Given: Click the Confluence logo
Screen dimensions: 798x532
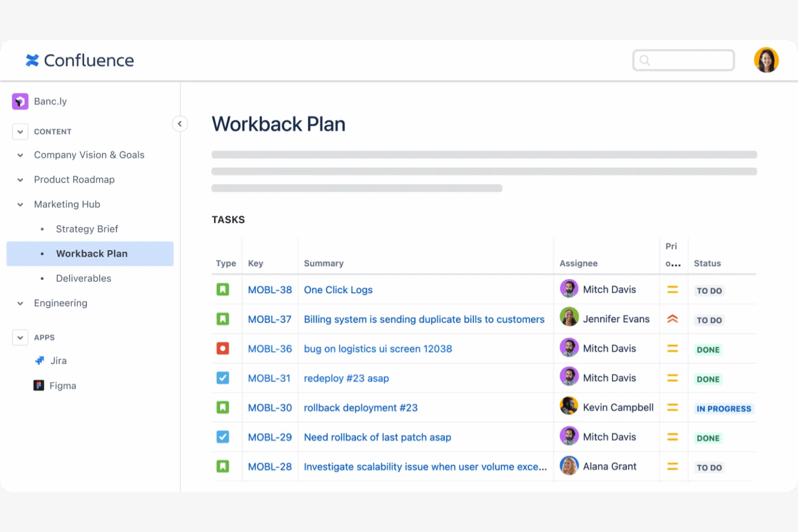Looking at the screenshot, I should point(79,60).
